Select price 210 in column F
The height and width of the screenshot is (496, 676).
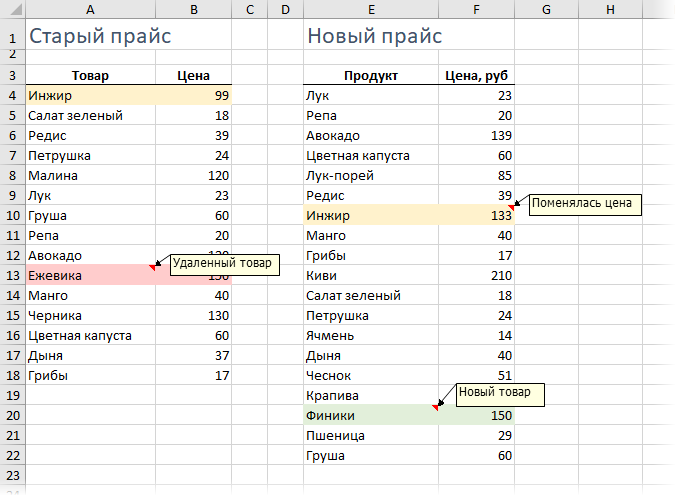(x=476, y=275)
